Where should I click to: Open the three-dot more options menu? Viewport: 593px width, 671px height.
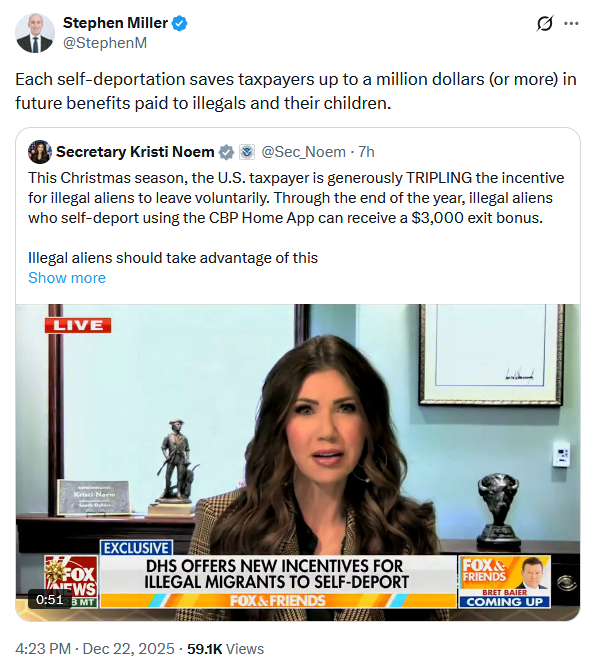(x=571, y=24)
